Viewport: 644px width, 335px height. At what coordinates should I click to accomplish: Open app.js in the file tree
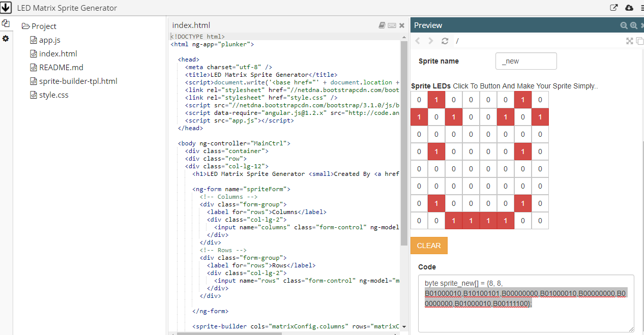[49, 40]
